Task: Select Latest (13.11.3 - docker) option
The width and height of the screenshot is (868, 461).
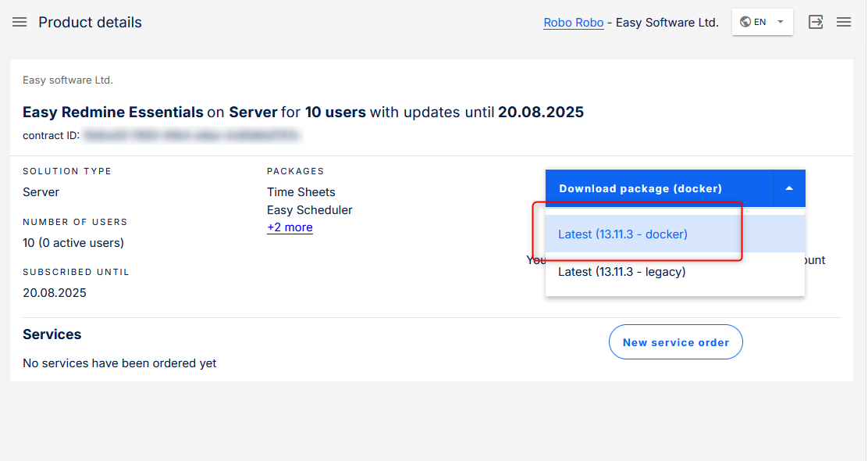Action: click(622, 234)
